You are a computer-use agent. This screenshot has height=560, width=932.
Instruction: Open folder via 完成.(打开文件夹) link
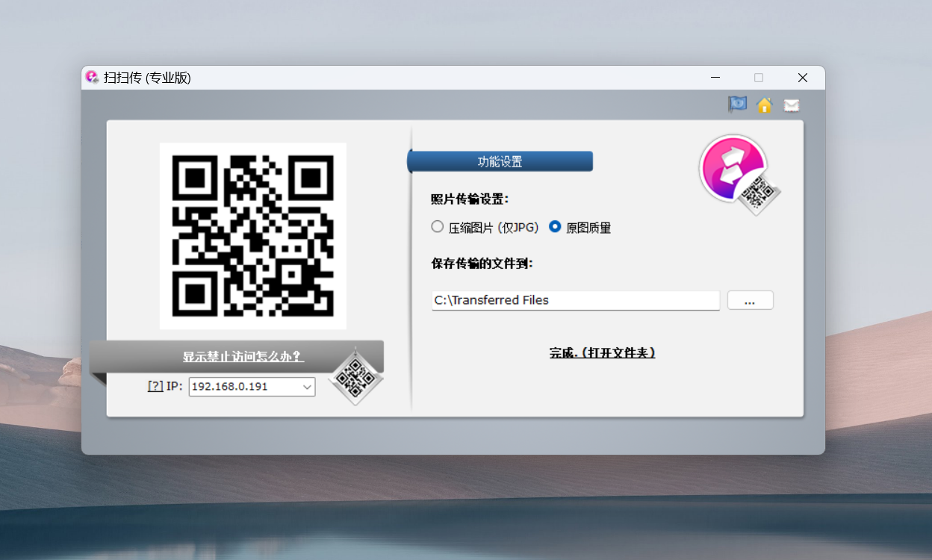click(602, 352)
